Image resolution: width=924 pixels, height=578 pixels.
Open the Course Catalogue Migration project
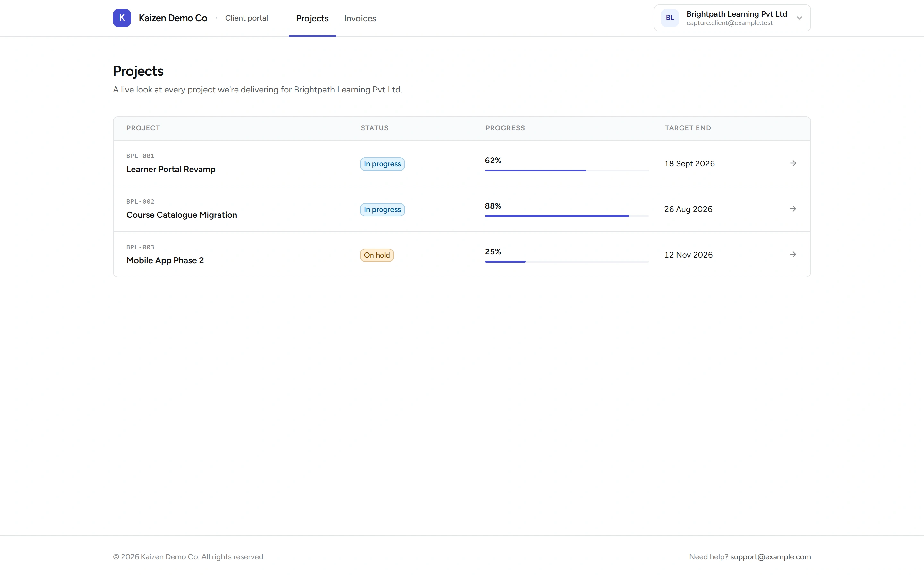point(182,215)
